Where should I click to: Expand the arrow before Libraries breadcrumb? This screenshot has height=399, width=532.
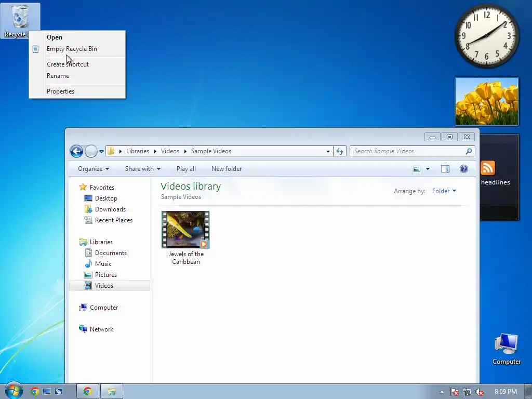pyautogui.click(x=121, y=151)
